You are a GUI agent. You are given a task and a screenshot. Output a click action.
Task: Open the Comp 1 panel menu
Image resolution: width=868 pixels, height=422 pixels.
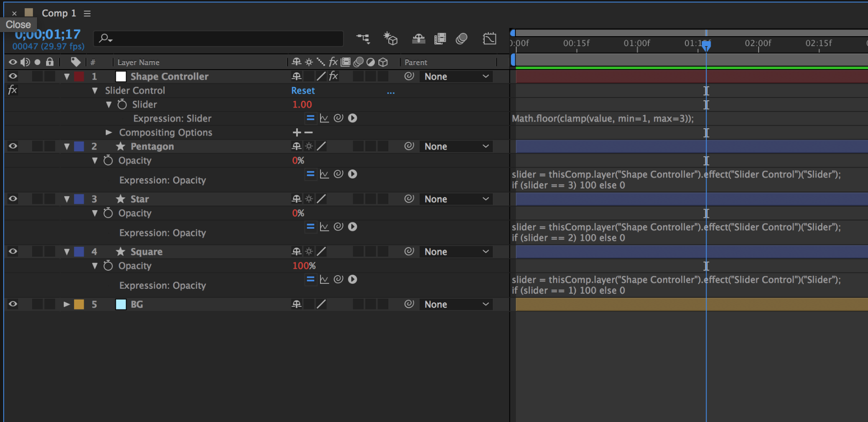pyautogui.click(x=87, y=14)
